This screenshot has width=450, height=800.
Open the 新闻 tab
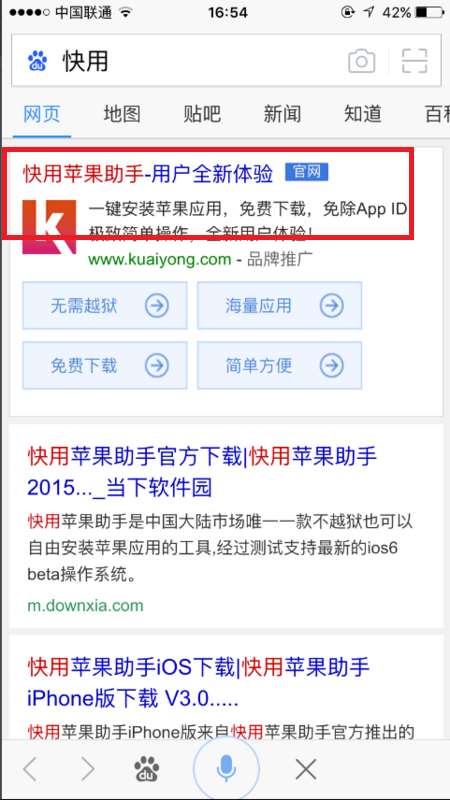(x=282, y=114)
